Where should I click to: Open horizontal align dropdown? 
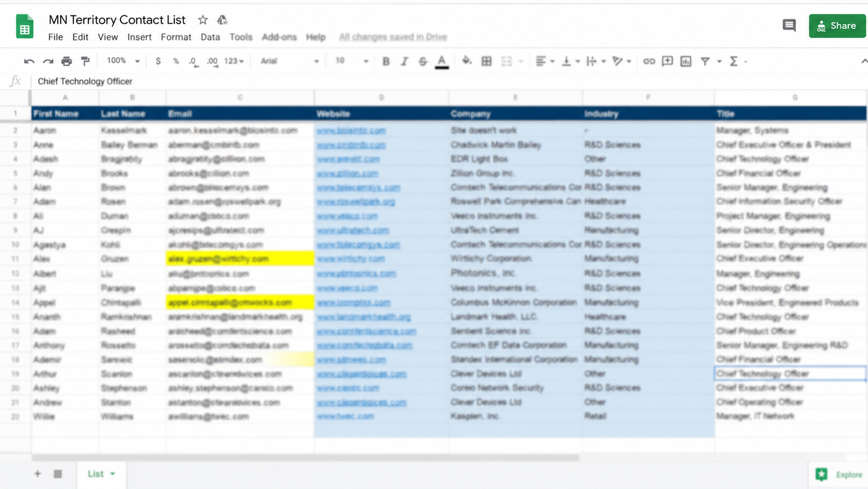[545, 61]
